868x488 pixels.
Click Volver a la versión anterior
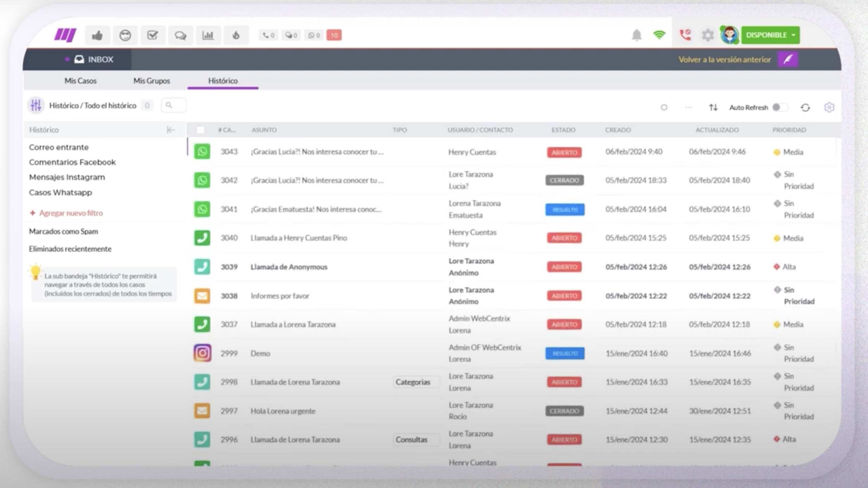click(725, 60)
